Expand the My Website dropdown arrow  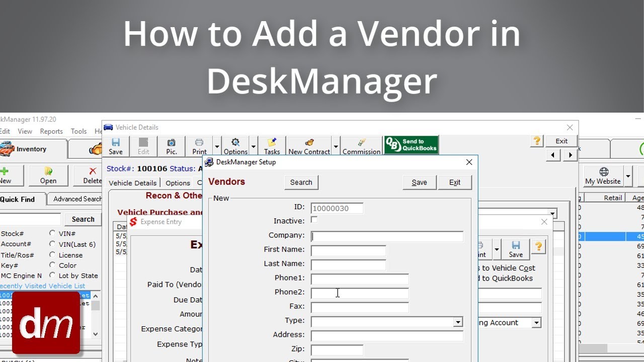pos(628,176)
